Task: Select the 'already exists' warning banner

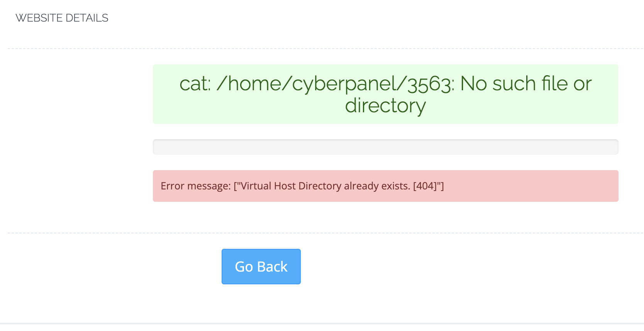Action: 385,186
